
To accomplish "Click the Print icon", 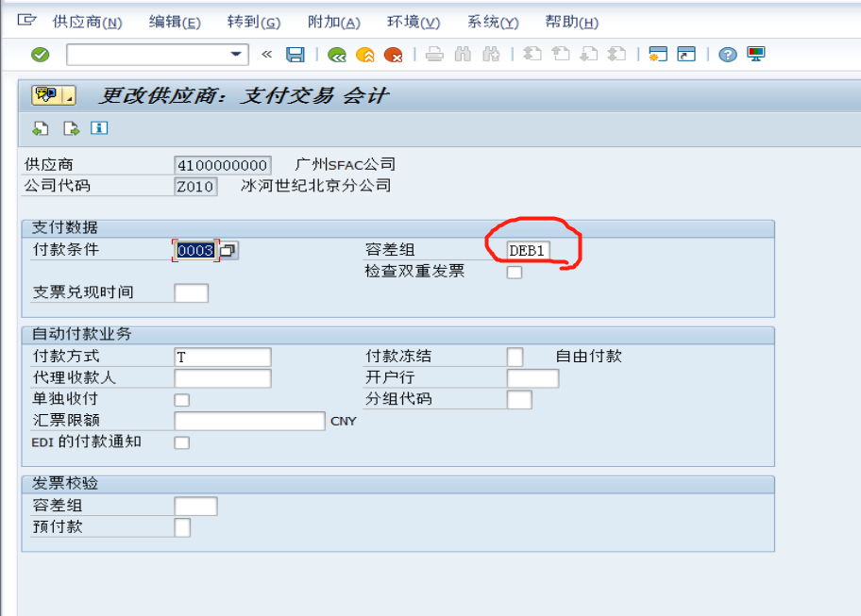I will (x=432, y=55).
